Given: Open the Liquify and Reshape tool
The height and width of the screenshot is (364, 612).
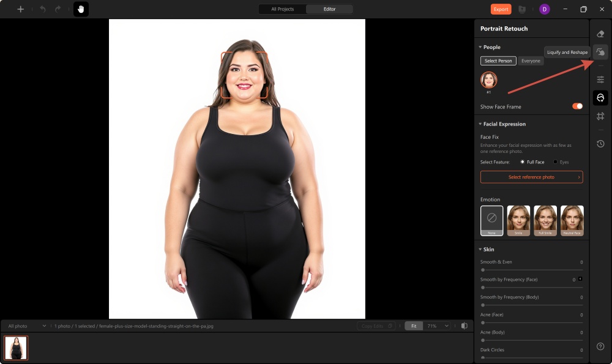Looking at the screenshot, I should point(600,52).
